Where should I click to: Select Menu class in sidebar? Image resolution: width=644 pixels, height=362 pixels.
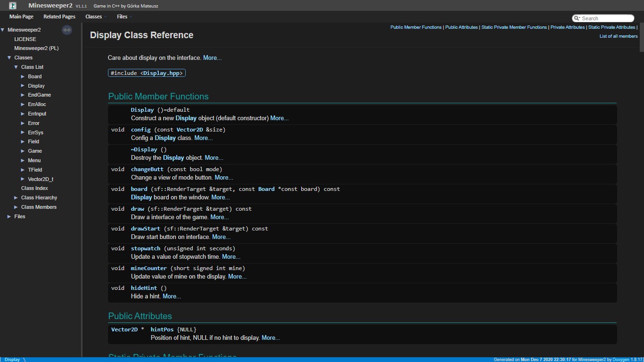point(34,160)
